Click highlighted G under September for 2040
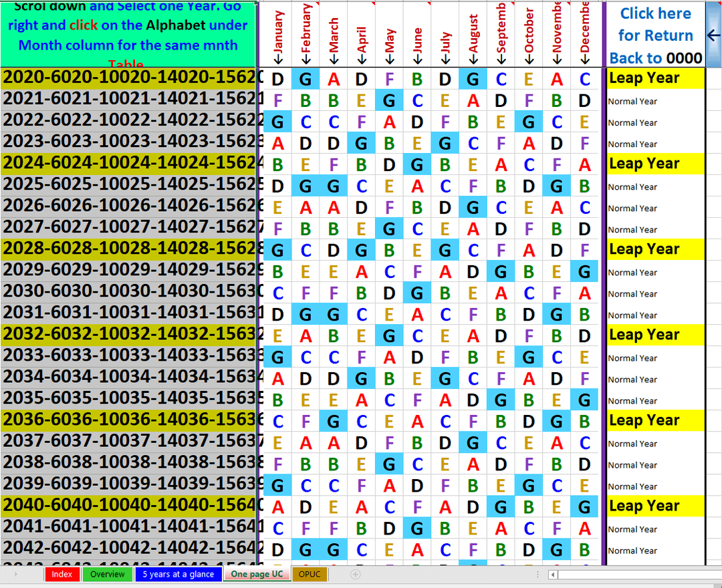722x588 pixels. tap(501, 507)
